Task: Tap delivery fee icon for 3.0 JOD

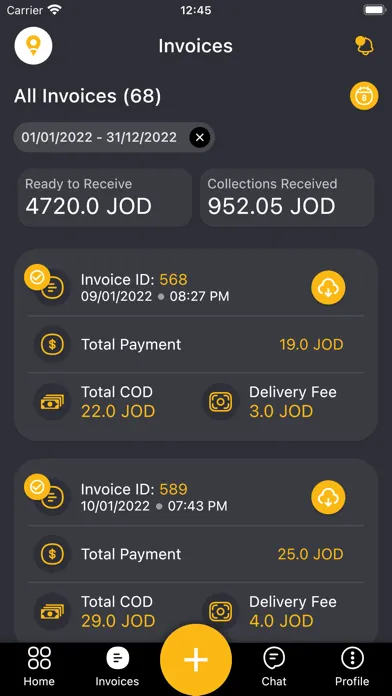Action: click(221, 402)
